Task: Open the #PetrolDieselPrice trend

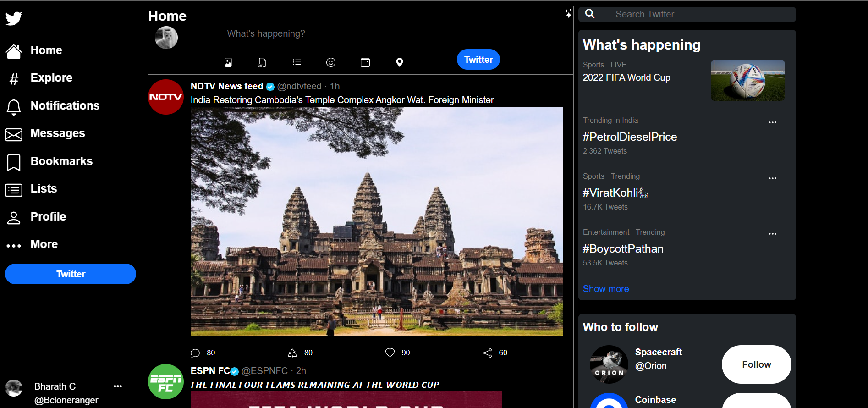Action: pyautogui.click(x=630, y=137)
